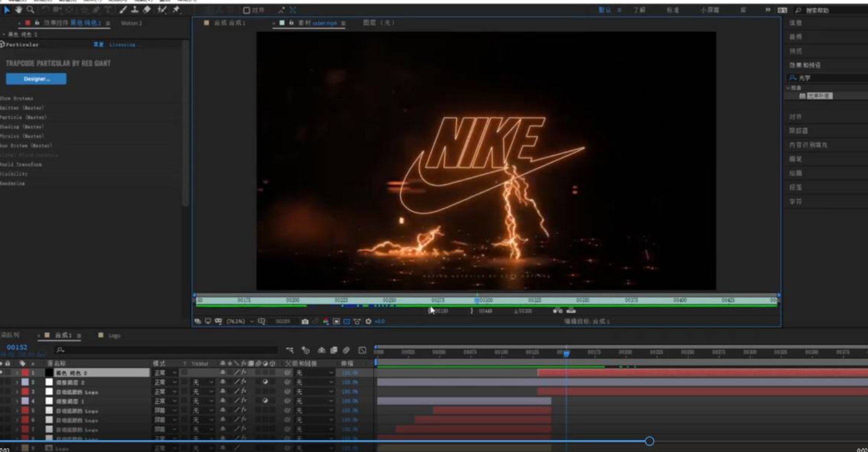Toggle the adjustment layer switch on layer 2

pos(265,382)
